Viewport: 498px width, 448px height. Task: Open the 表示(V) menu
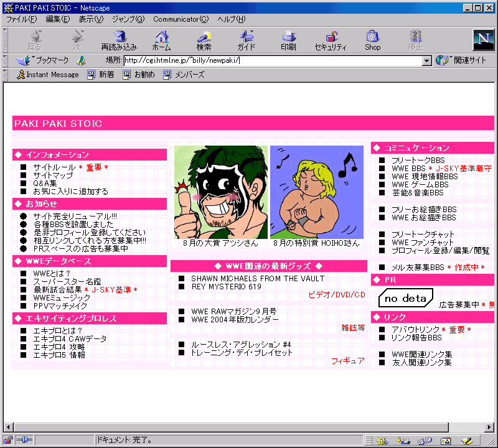(91, 19)
